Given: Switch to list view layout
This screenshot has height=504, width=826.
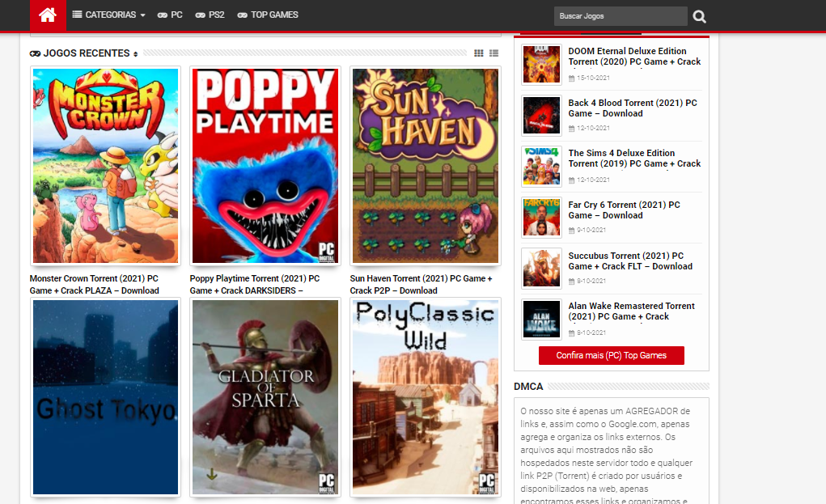Looking at the screenshot, I should coord(493,53).
